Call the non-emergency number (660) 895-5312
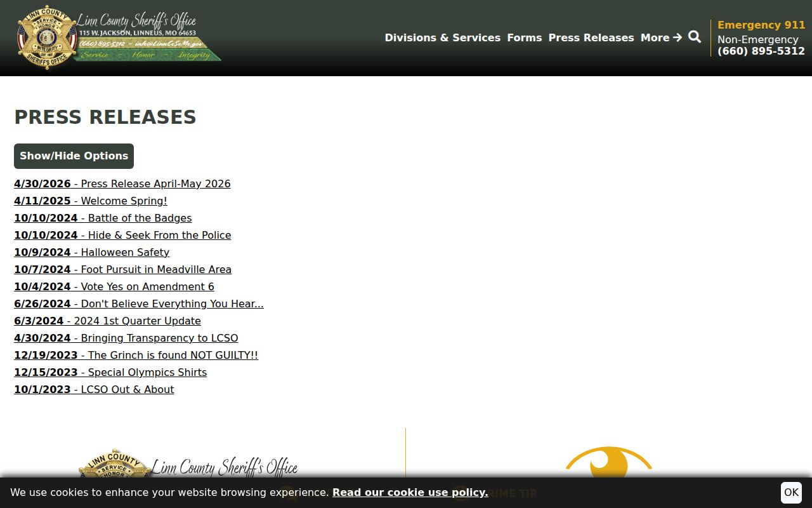Image resolution: width=812 pixels, height=508 pixels. coord(761,51)
